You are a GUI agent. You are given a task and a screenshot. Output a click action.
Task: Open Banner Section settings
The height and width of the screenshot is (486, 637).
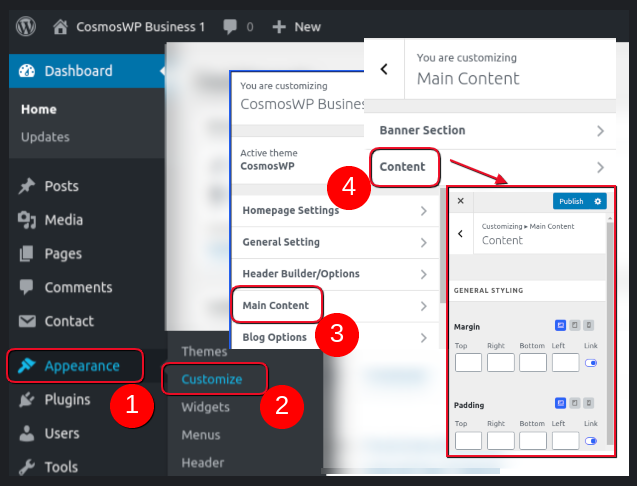pos(490,130)
